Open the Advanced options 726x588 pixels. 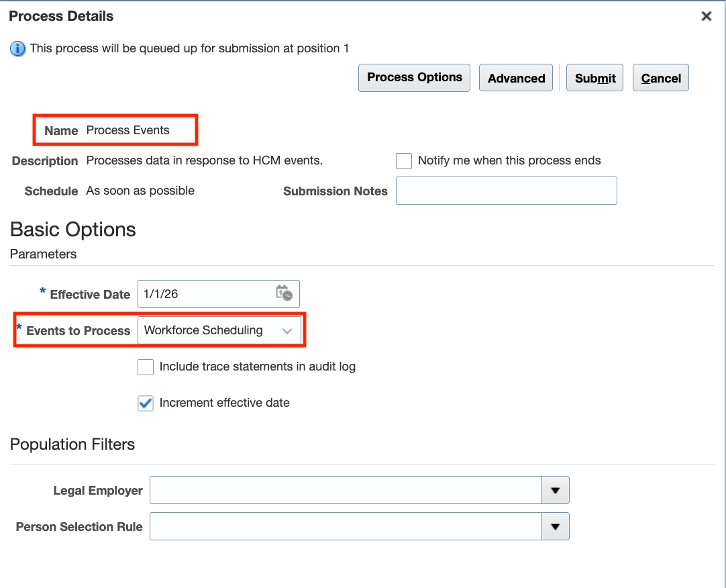(x=515, y=77)
